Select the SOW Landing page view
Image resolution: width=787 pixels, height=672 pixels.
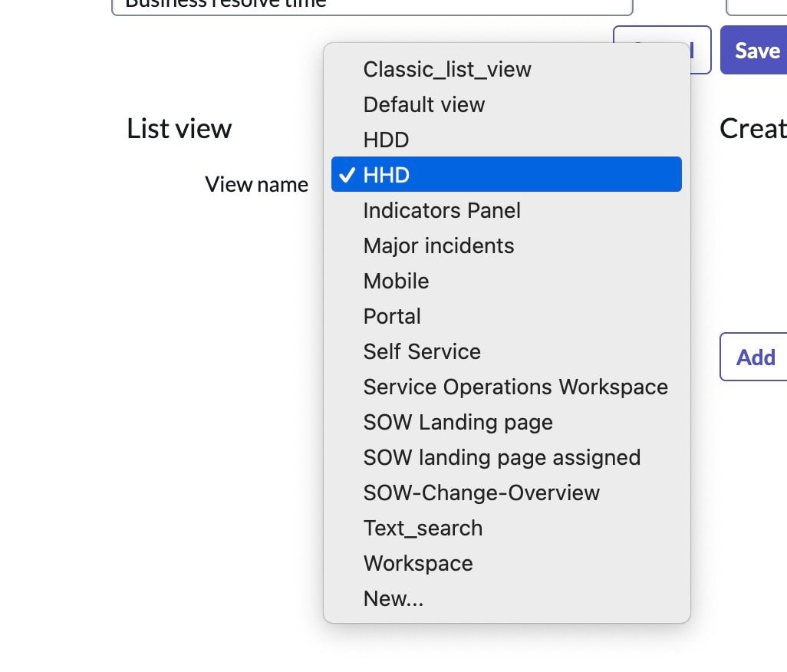point(458,422)
